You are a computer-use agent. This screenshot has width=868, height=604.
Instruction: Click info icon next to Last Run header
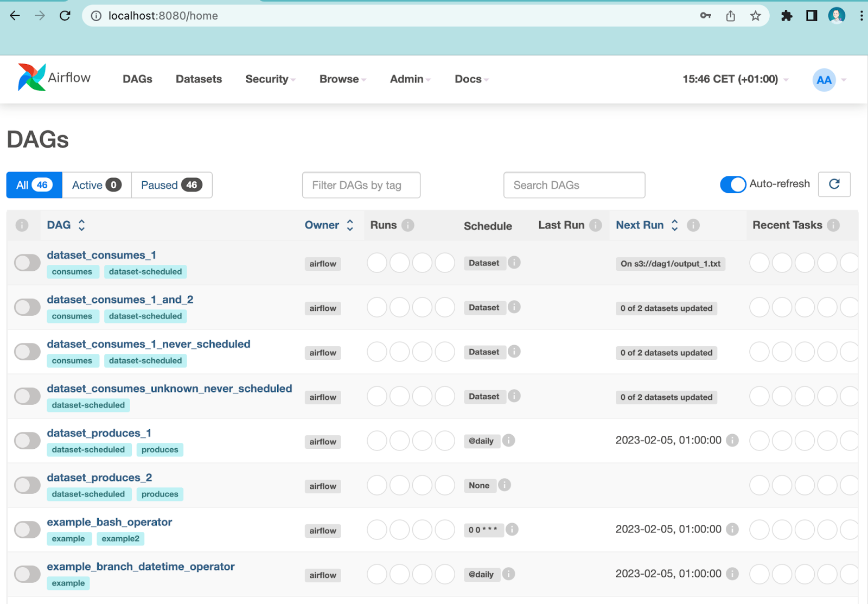[596, 225]
